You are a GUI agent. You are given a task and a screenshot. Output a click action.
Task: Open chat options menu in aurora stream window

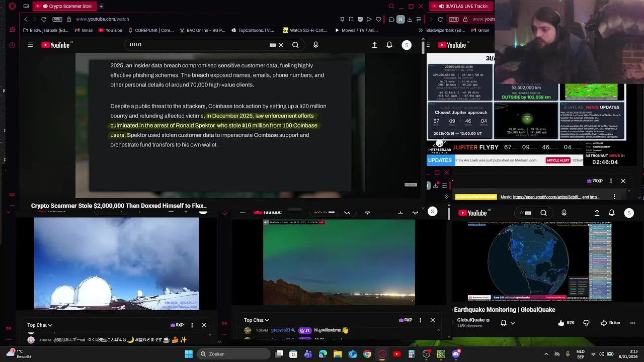coord(421,320)
